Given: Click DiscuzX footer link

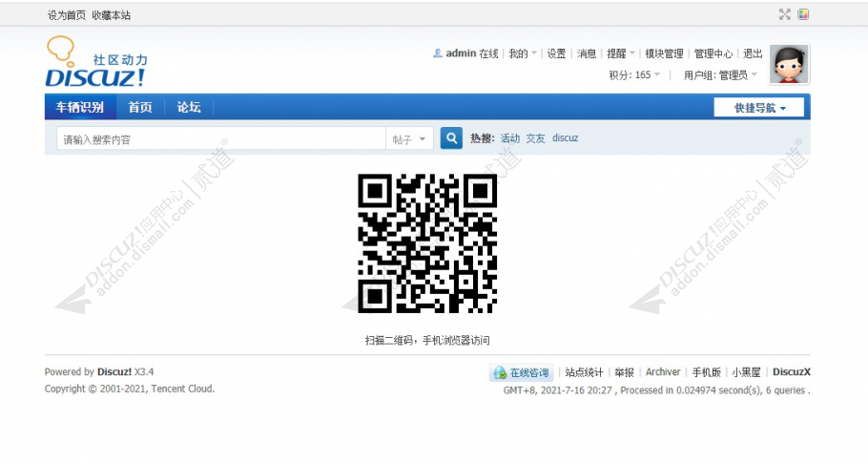Looking at the screenshot, I should (792, 372).
